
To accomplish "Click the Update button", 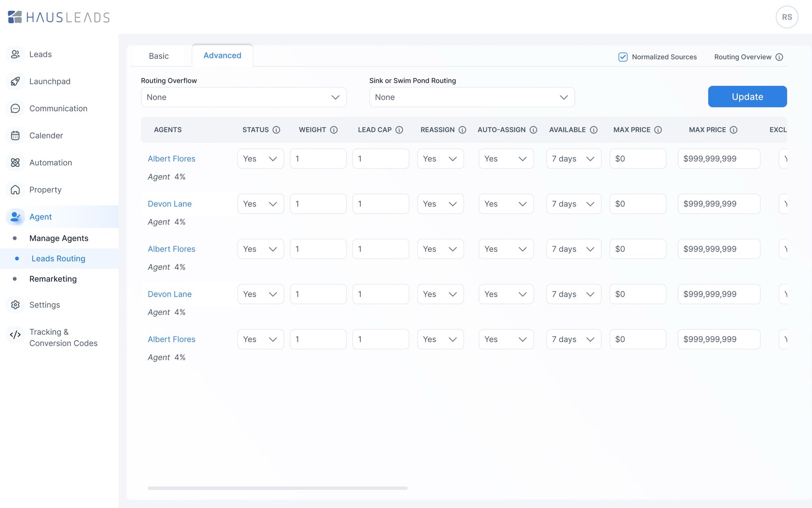I will tap(747, 97).
